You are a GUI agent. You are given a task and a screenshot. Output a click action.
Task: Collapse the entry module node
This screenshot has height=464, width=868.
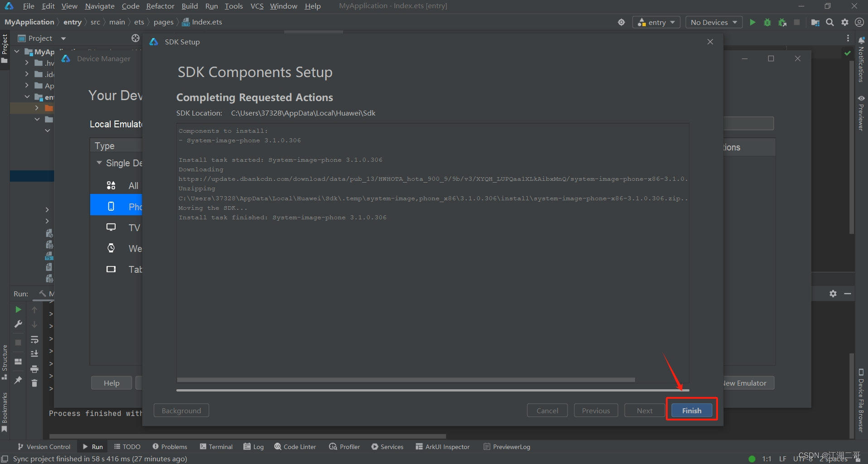click(27, 97)
